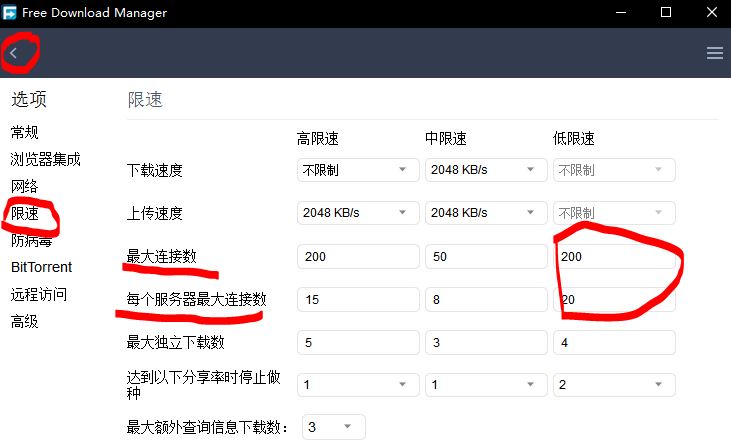This screenshot has width=731, height=440.
Task: Minimize the Free Download Manager window
Action: point(621,13)
